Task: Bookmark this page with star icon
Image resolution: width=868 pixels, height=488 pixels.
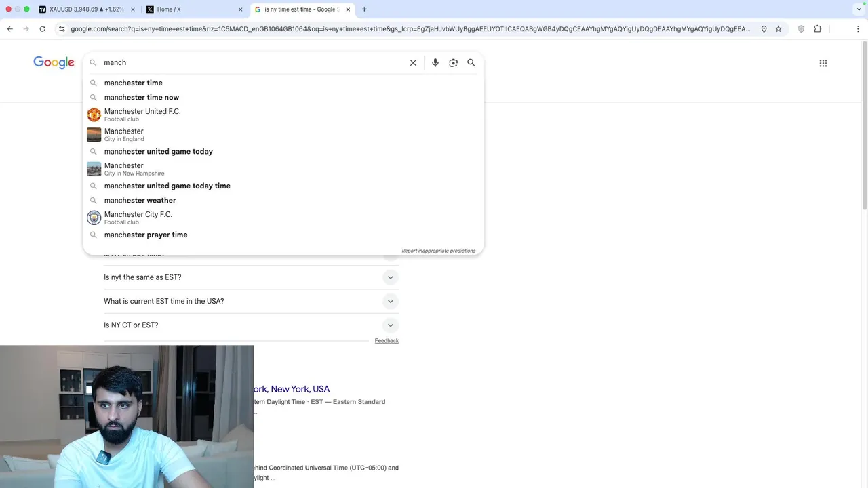Action: point(778,28)
